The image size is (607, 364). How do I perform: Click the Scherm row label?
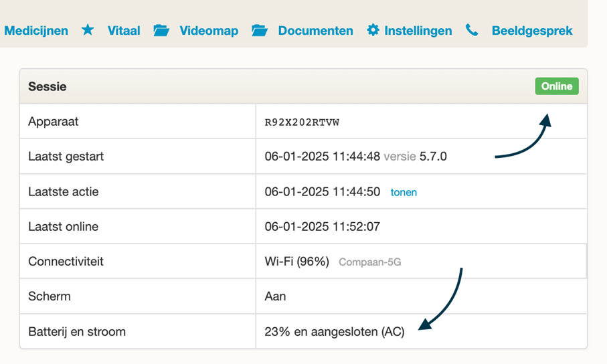pos(49,296)
